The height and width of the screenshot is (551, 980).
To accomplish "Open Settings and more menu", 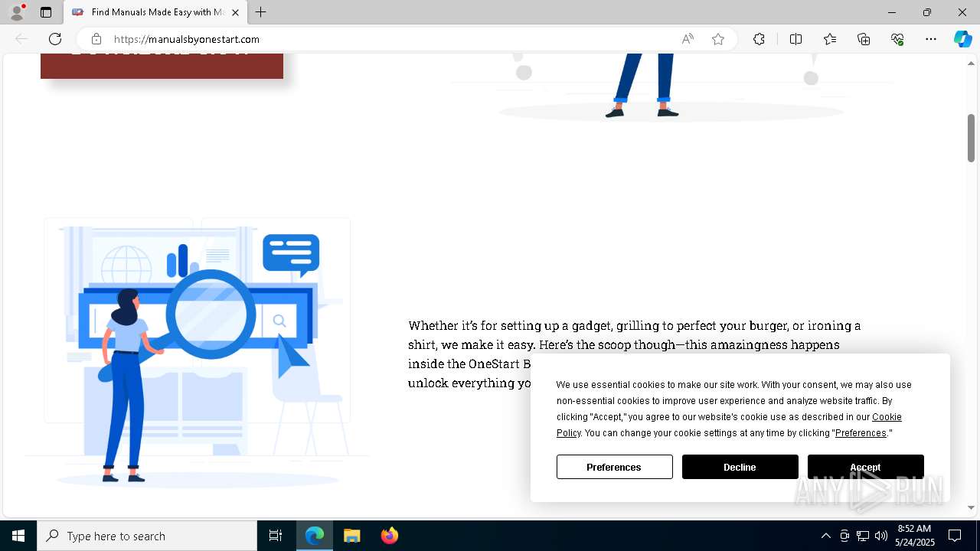I will pos(931,39).
